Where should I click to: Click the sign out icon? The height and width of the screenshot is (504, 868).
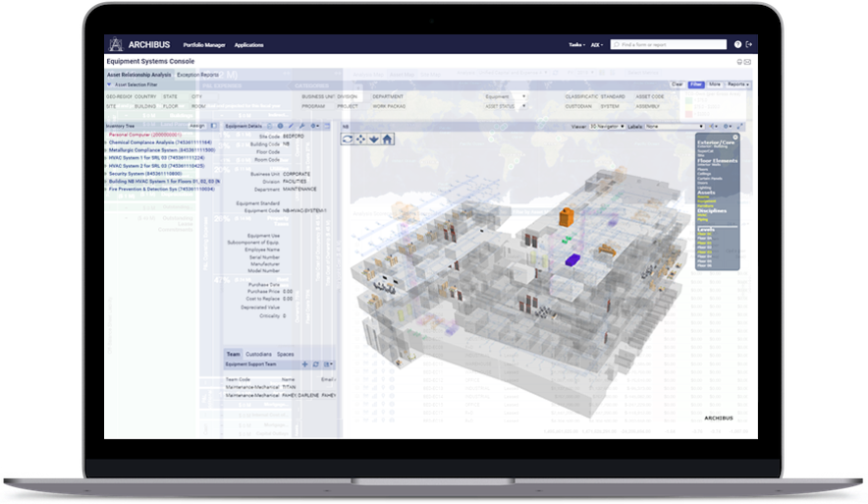point(749,44)
